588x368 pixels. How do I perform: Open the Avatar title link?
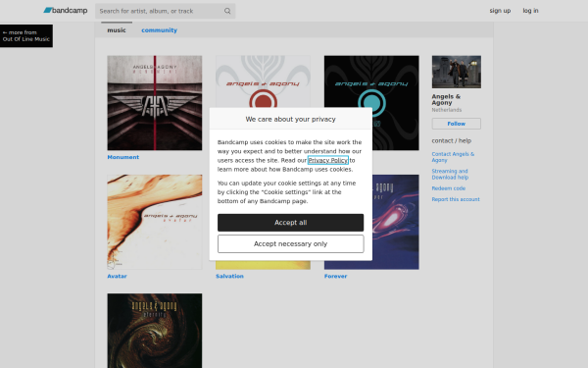click(117, 276)
